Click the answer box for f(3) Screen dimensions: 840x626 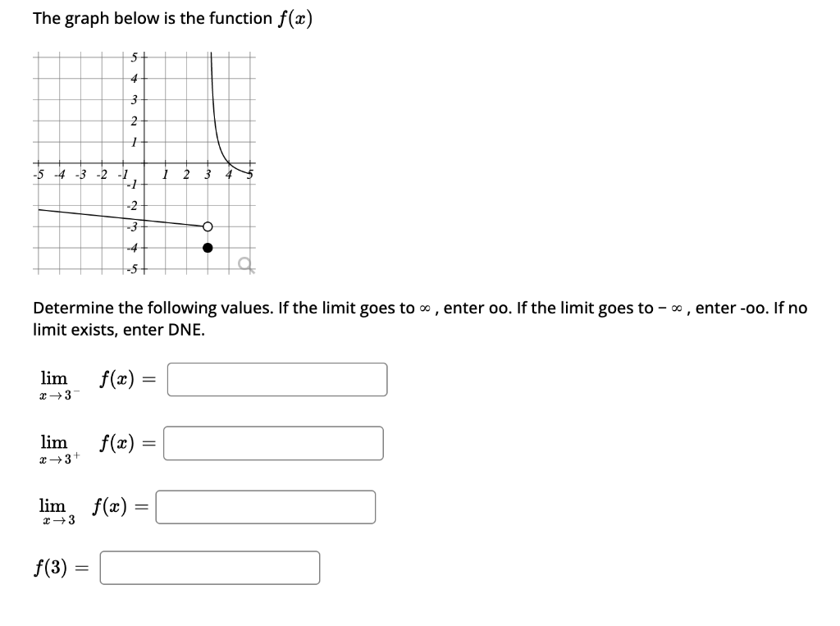point(209,566)
